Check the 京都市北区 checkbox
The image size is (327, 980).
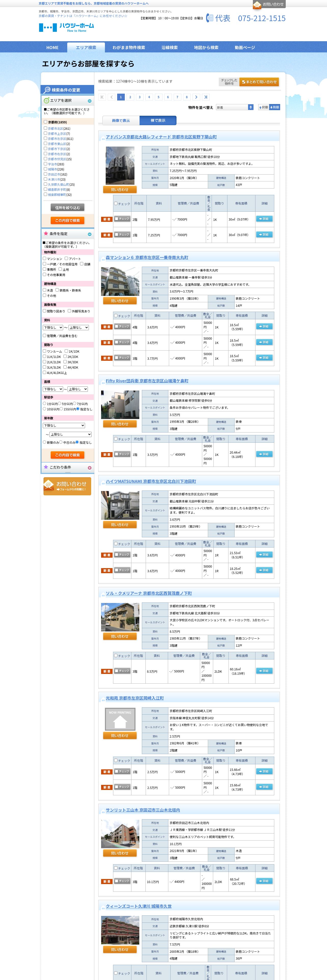[46, 128]
